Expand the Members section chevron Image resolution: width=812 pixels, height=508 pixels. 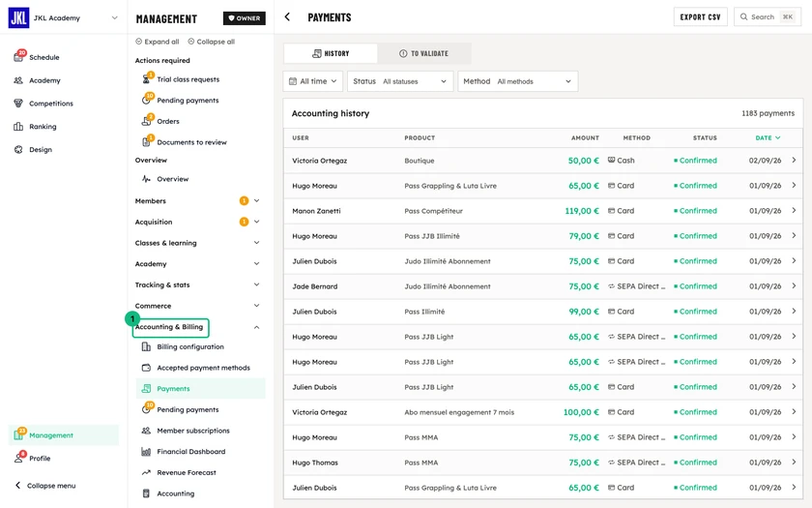257,200
